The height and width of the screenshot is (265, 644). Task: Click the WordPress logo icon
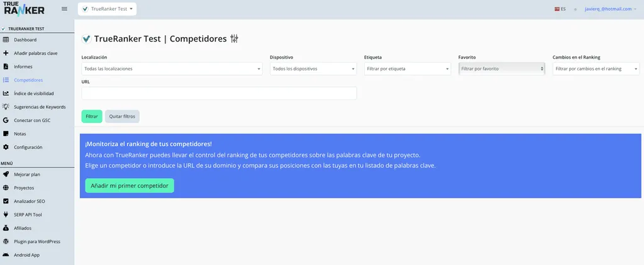6,241
